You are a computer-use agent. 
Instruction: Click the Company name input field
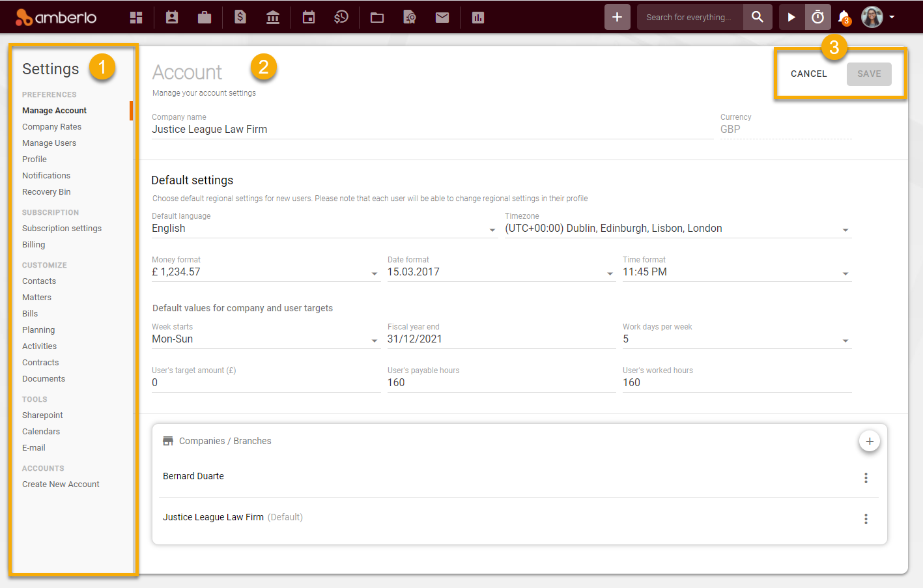261,129
